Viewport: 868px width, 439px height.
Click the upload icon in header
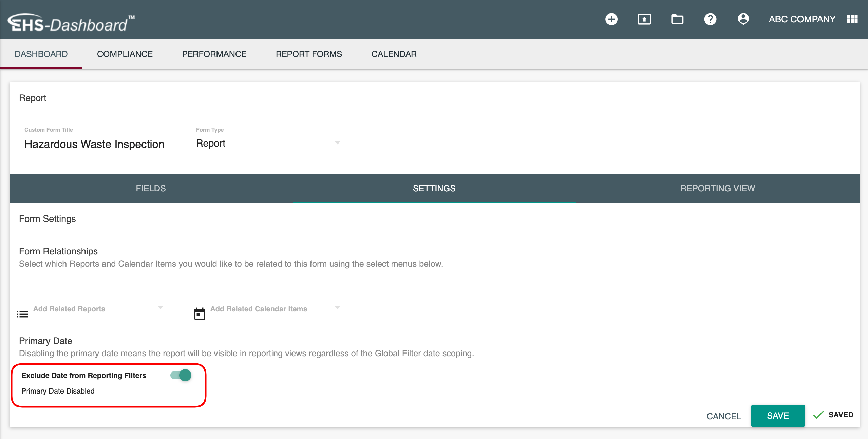[x=644, y=19]
